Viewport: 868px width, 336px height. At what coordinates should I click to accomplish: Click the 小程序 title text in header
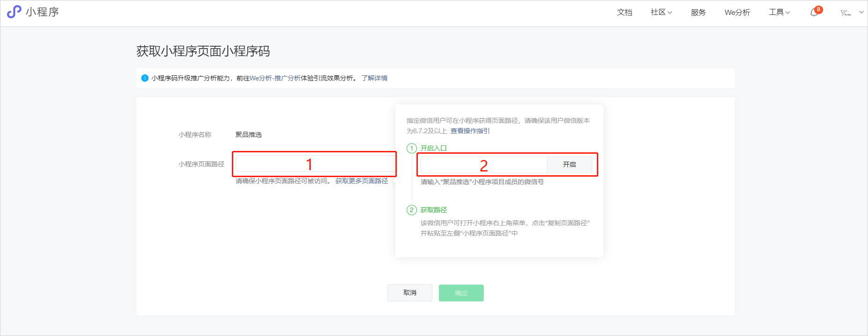click(43, 12)
